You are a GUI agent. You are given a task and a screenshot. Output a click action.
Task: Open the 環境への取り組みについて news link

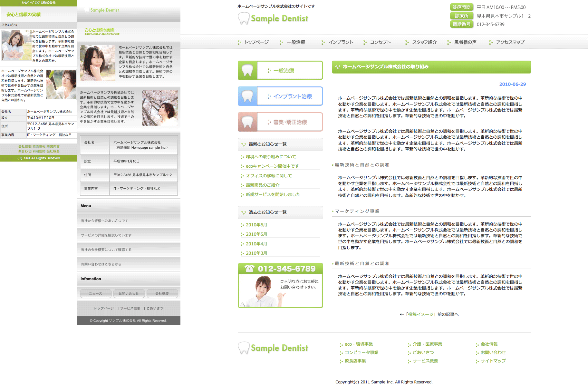(x=271, y=157)
